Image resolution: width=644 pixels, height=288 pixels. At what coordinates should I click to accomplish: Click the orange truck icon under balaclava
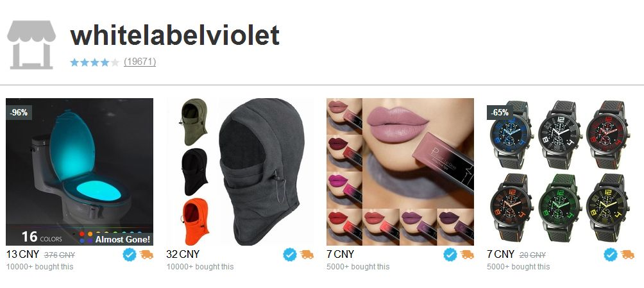point(307,255)
